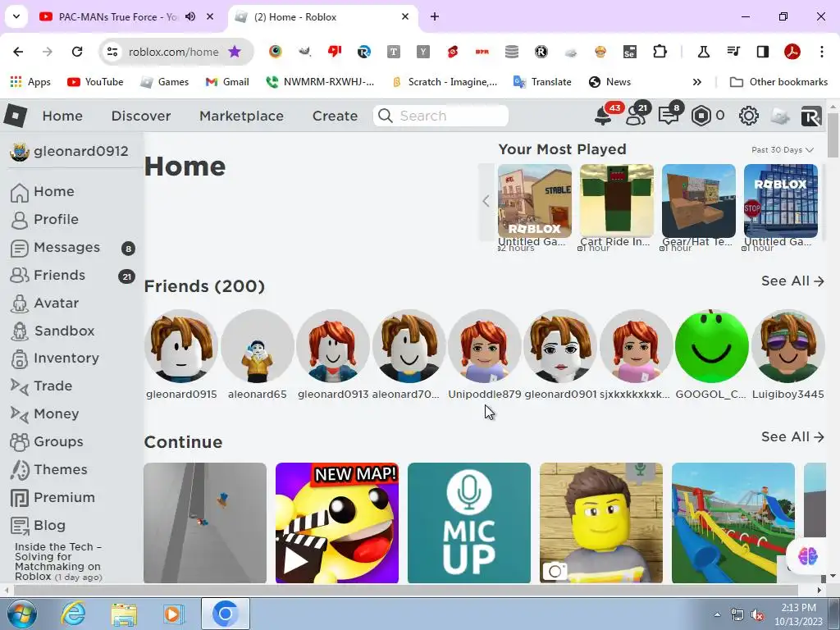Open the Discover page

click(141, 116)
